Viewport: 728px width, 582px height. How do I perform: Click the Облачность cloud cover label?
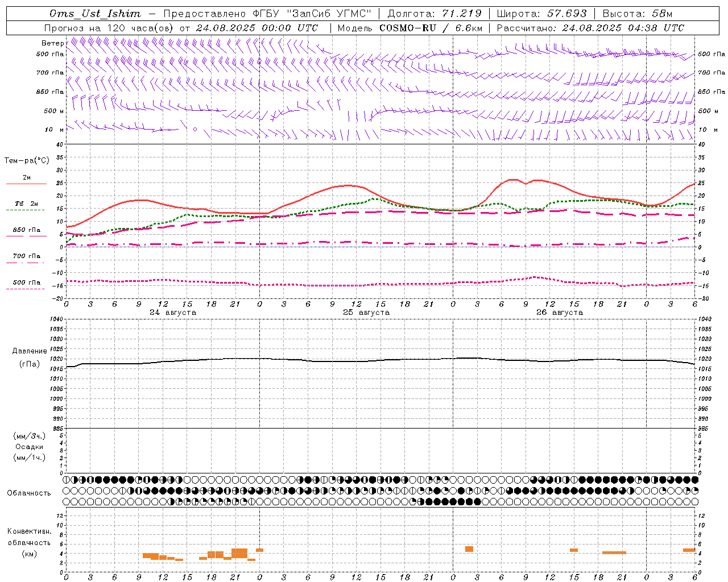point(29,493)
